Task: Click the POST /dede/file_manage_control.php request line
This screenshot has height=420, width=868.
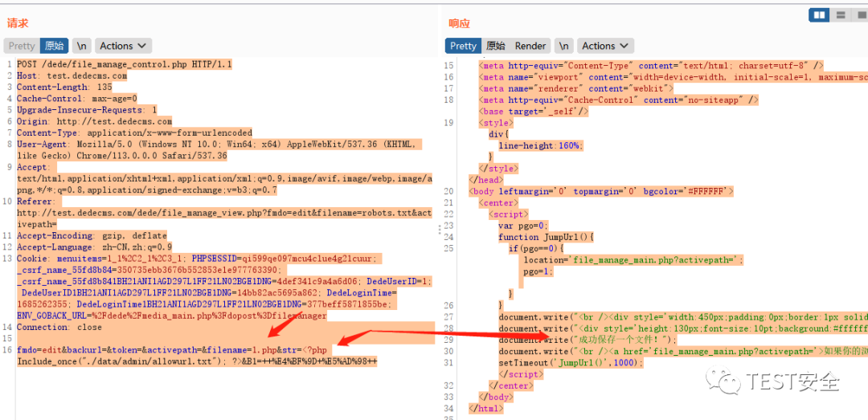Action: click(125, 64)
